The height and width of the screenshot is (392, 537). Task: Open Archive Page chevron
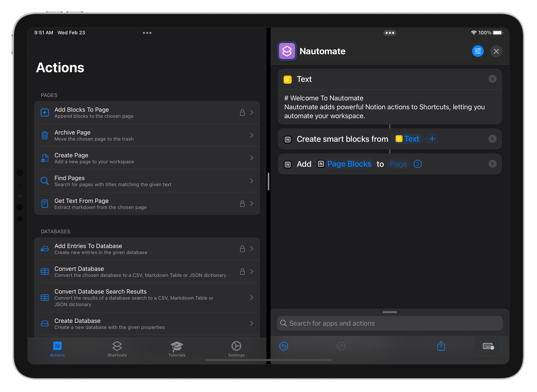pyautogui.click(x=252, y=135)
